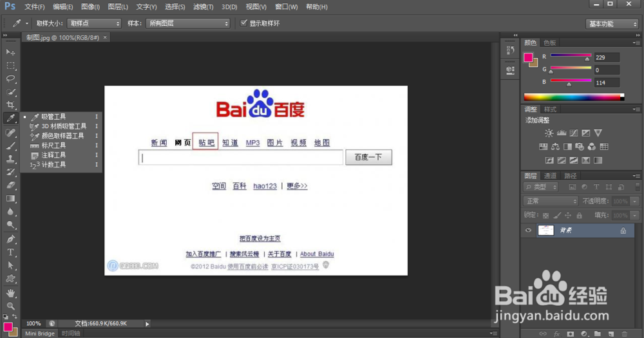Image resolution: width=644 pixels, height=338 pixels.
Task: Select the History Brush tool
Action: point(11,172)
